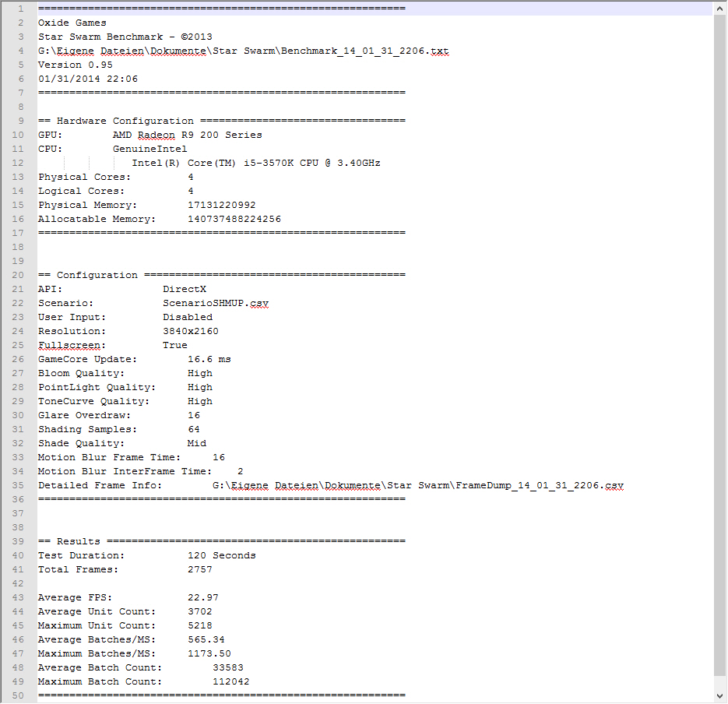Click the 'ToneCurve Quality:' label

[93, 401]
